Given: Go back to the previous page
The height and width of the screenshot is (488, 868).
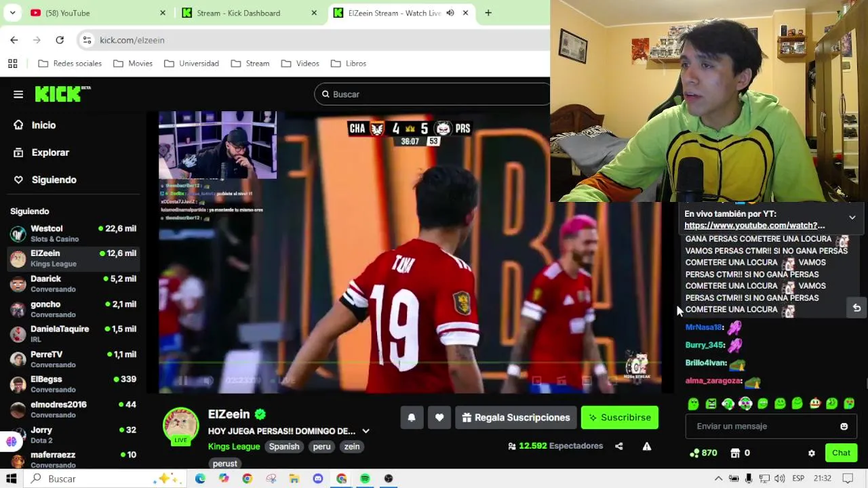Looking at the screenshot, I should tap(14, 40).
